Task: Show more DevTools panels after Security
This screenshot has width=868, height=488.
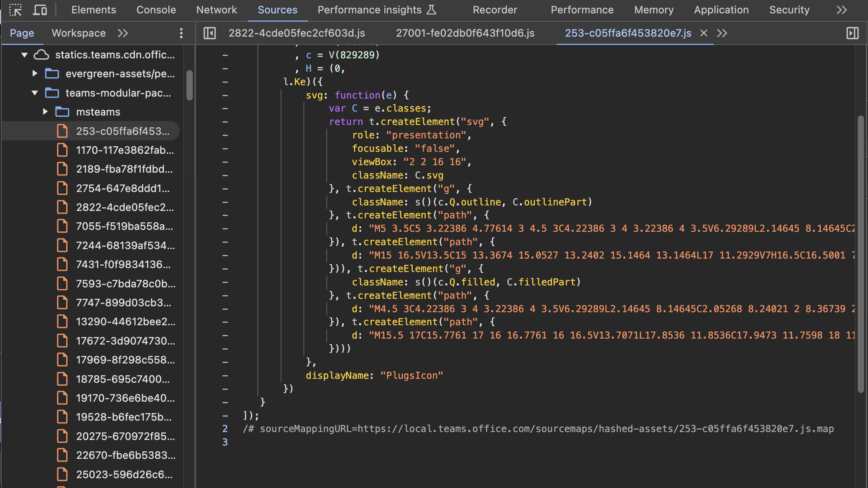Action: (842, 10)
